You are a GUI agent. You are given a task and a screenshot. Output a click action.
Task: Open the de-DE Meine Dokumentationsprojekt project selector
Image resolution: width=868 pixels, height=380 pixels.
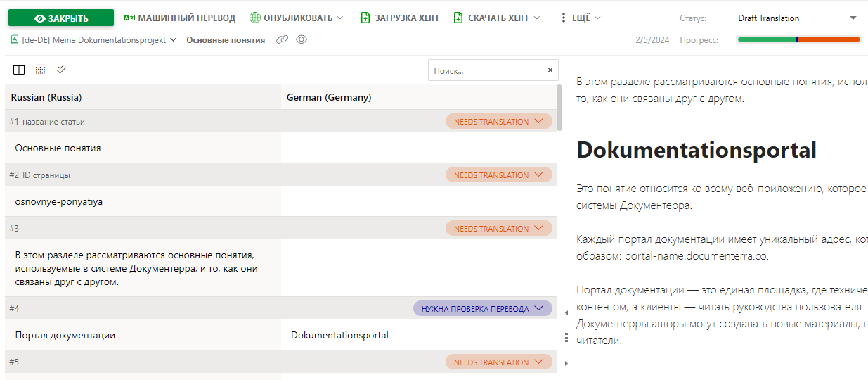(94, 40)
